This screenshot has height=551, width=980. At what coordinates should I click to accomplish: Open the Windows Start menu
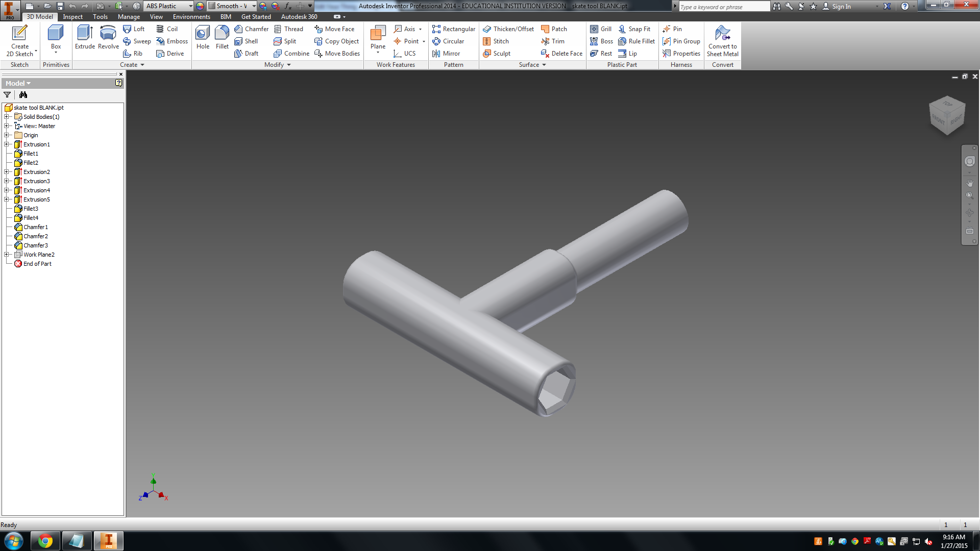point(14,541)
